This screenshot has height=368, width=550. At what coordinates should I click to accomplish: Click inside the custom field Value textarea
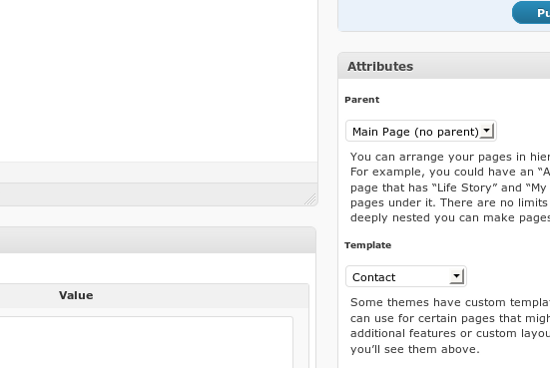pyautogui.click(x=146, y=342)
